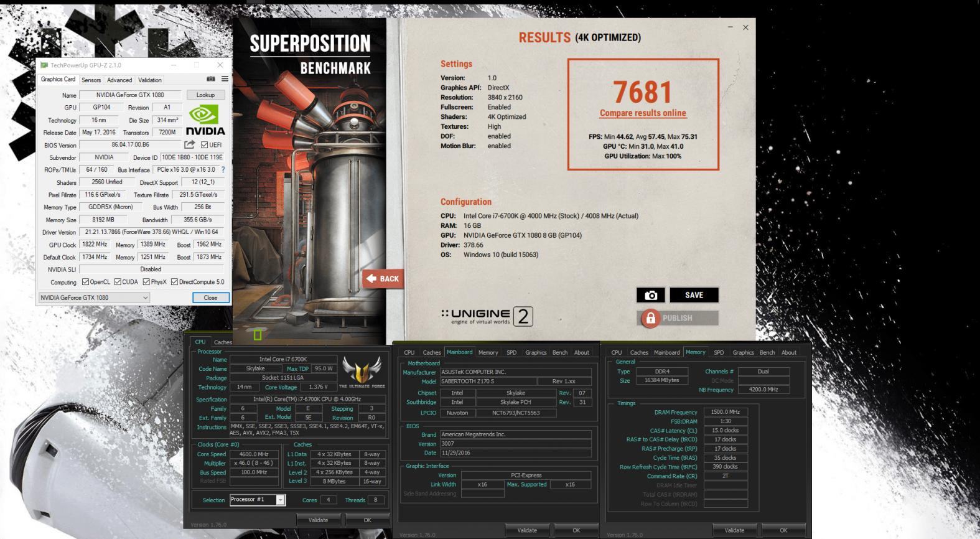Click the TUF logo in CPU-Z

[x=362, y=372]
